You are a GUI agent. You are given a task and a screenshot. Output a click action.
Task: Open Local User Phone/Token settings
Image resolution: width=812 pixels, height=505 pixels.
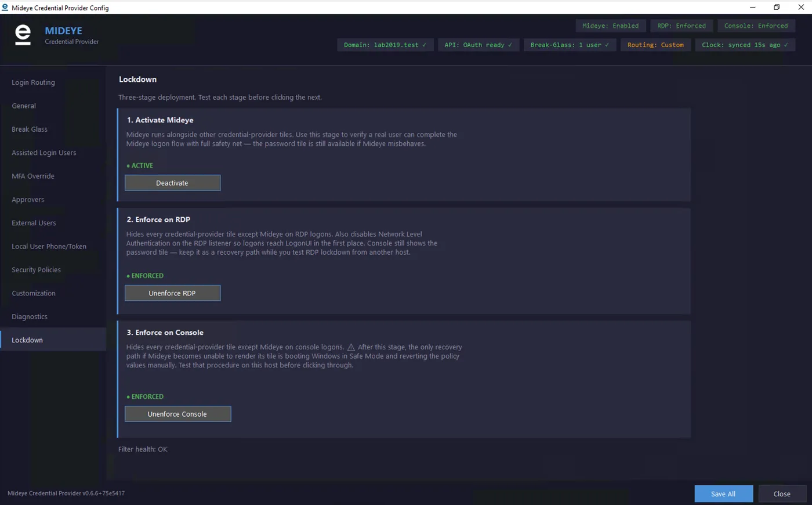pos(53,246)
